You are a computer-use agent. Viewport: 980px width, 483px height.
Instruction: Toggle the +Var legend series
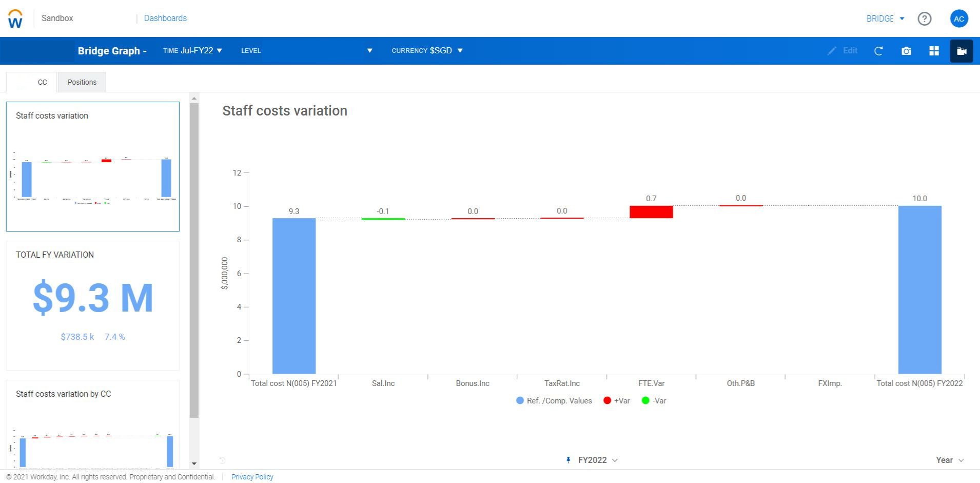click(617, 401)
